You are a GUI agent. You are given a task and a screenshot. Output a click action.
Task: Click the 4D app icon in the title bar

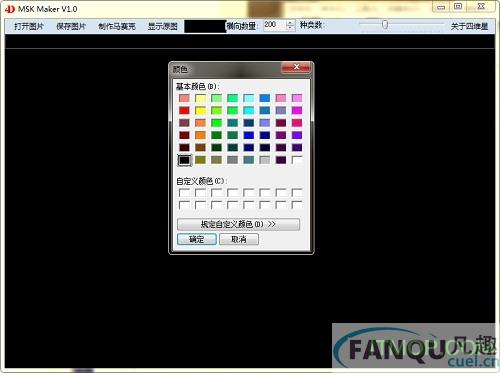(10, 9)
